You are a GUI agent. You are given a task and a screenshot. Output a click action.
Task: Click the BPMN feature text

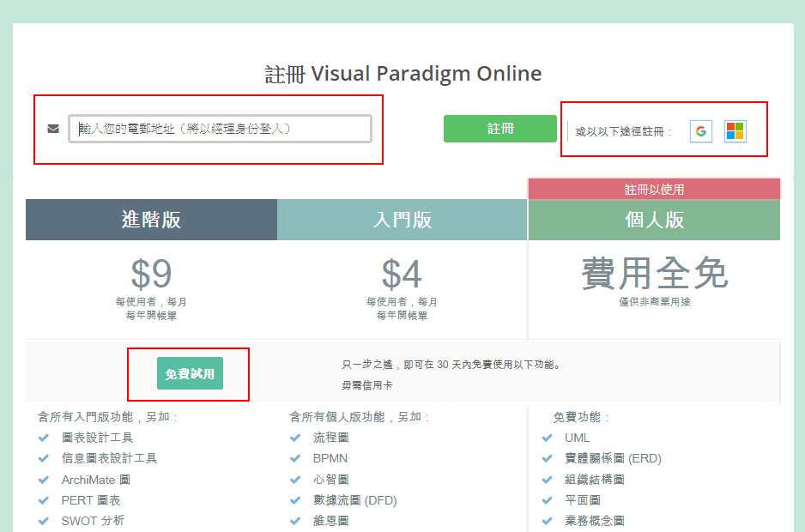pos(330,458)
